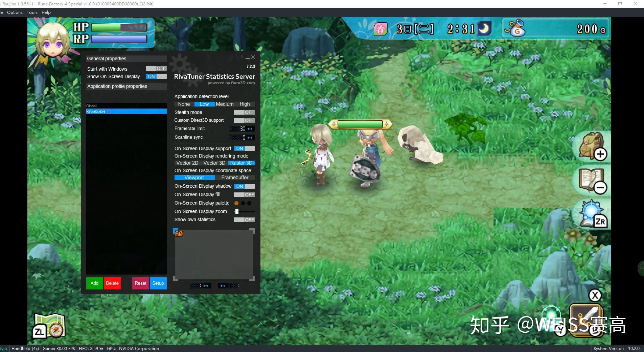Click the red Delete button
This screenshot has width=644, height=352.
[112, 283]
